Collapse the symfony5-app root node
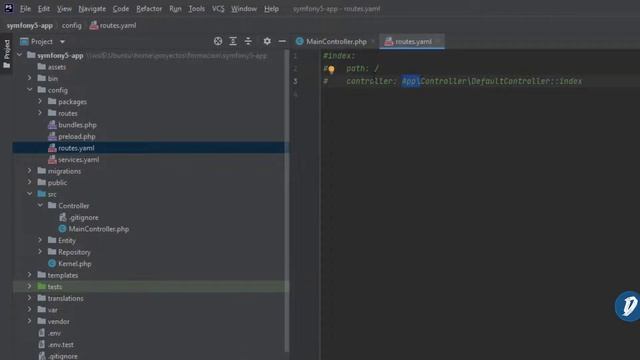Screen dimensions: 640x360 19,55
